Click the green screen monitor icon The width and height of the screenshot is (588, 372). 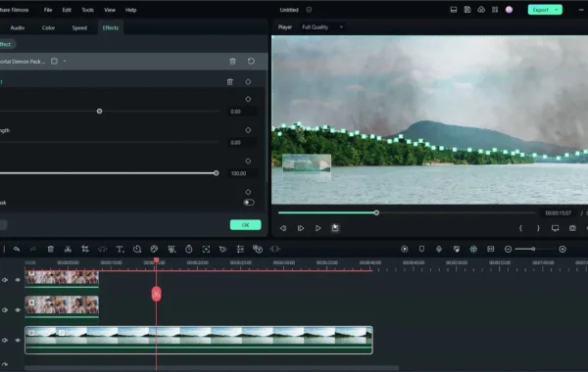coord(171,249)
